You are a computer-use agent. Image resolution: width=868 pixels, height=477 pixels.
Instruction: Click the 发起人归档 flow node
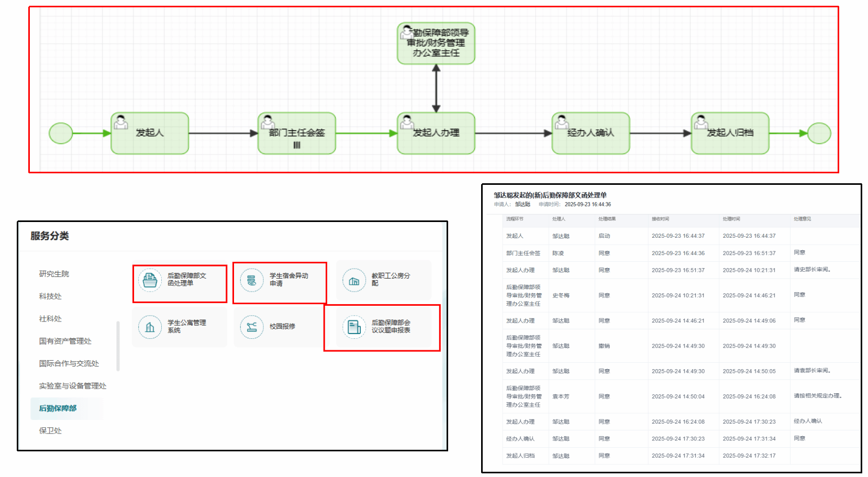pyautogui.click(x=730, y=134)
